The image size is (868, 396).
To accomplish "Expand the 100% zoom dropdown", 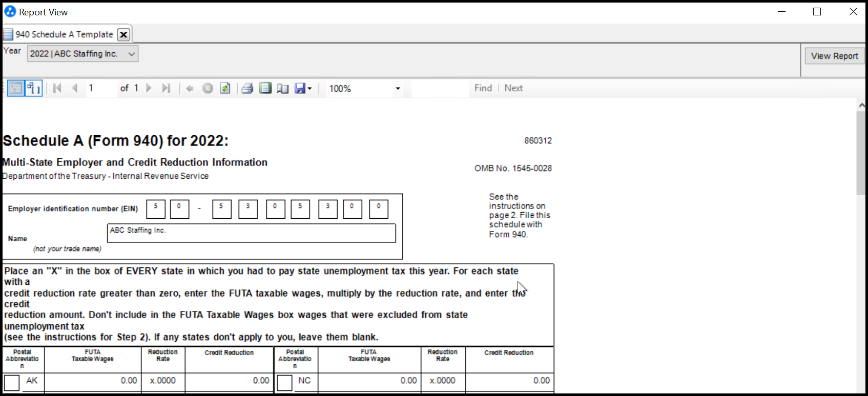I will 398,89.
